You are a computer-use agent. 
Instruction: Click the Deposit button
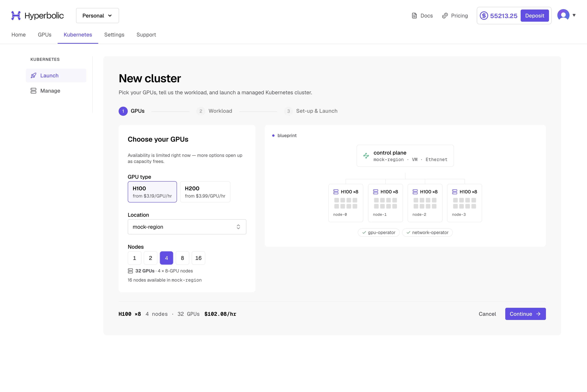click(535, 15)
